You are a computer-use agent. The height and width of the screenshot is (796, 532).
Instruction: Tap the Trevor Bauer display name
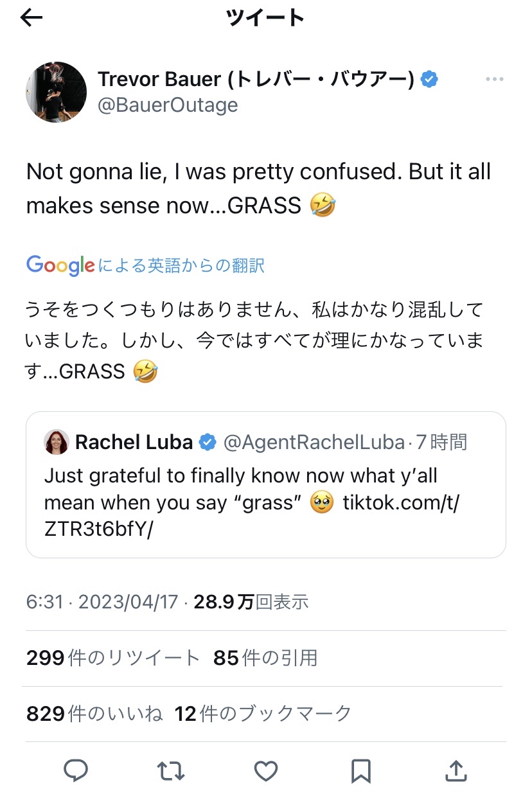[256, 80]
